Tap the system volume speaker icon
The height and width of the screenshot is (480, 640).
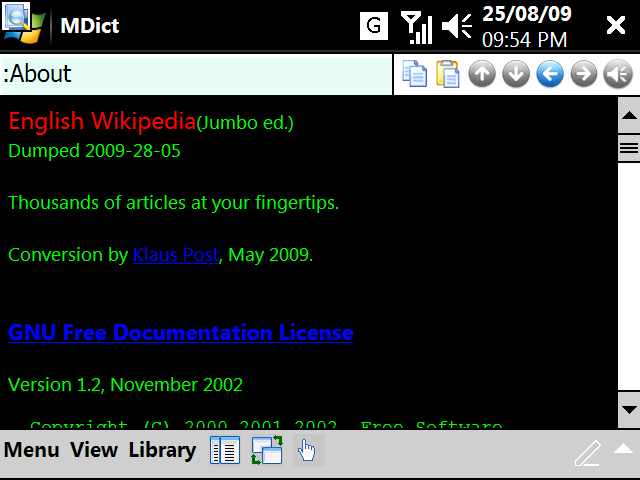[457, 26]
